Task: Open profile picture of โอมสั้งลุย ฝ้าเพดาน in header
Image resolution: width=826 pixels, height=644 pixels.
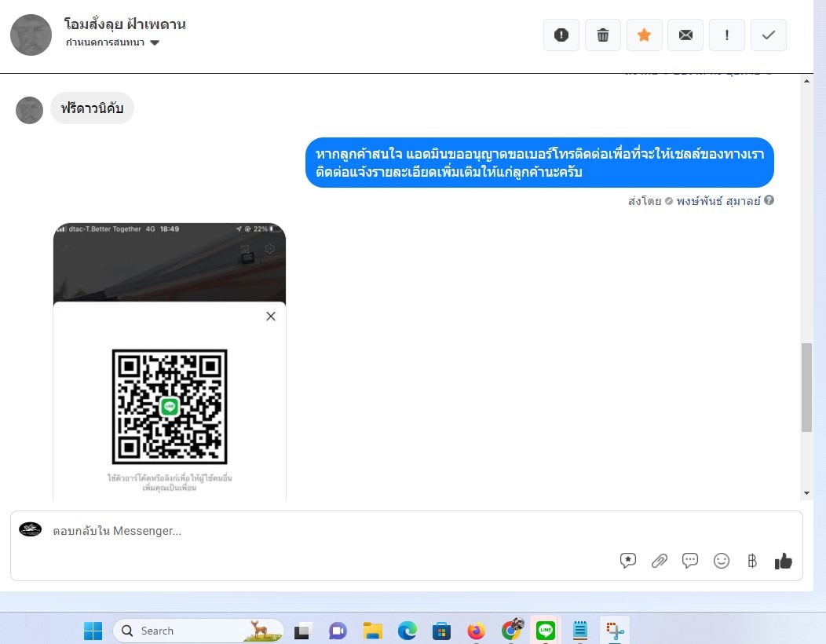Action: point(31,35)
